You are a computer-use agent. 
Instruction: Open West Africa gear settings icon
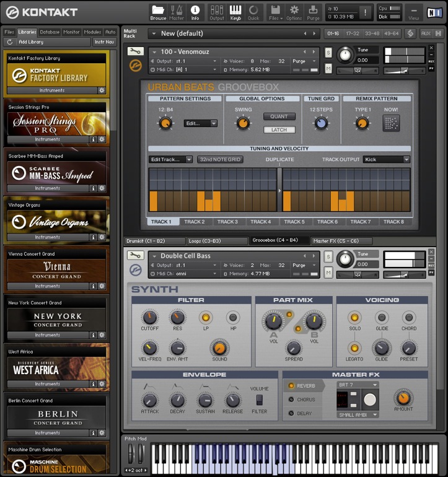coord(102,384)
